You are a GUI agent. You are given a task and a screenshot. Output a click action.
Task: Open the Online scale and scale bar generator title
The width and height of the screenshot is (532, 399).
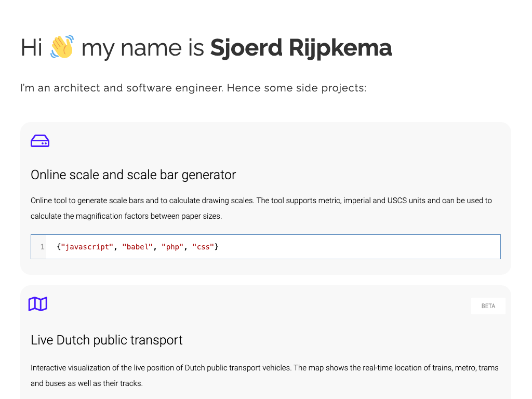click(x=133, y=175)
